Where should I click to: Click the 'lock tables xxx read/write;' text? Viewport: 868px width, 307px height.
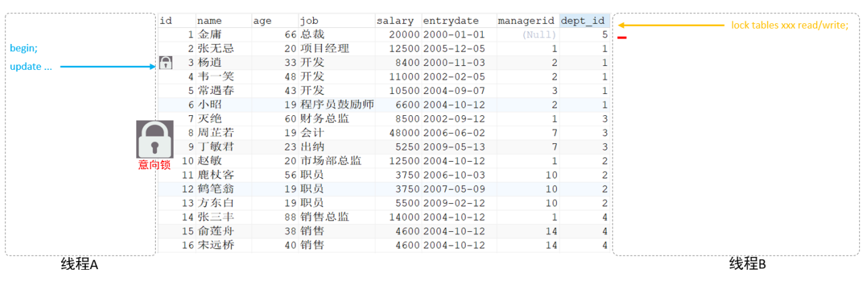click(790, 25)
